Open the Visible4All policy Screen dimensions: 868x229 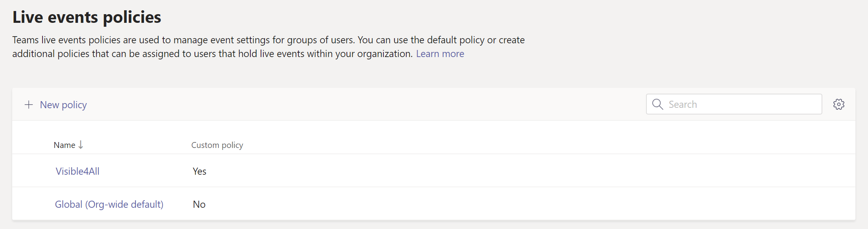pyautogui.click(x=78, y=171)
